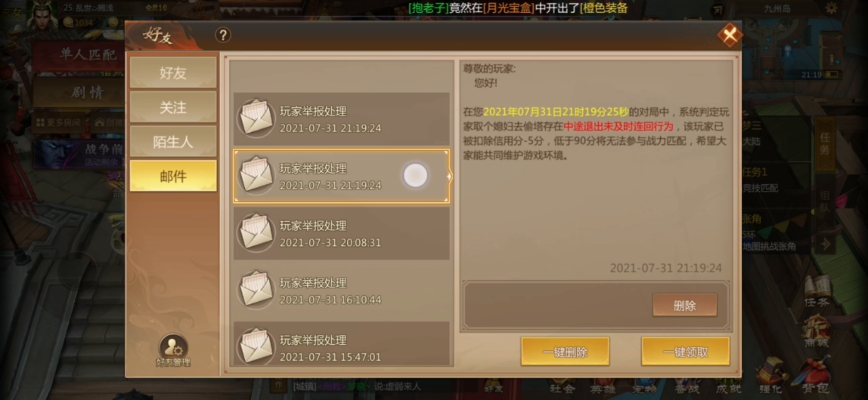Expand arrow next to selected mail
Screen dimensions: 868x400
(x=450, y=176)
